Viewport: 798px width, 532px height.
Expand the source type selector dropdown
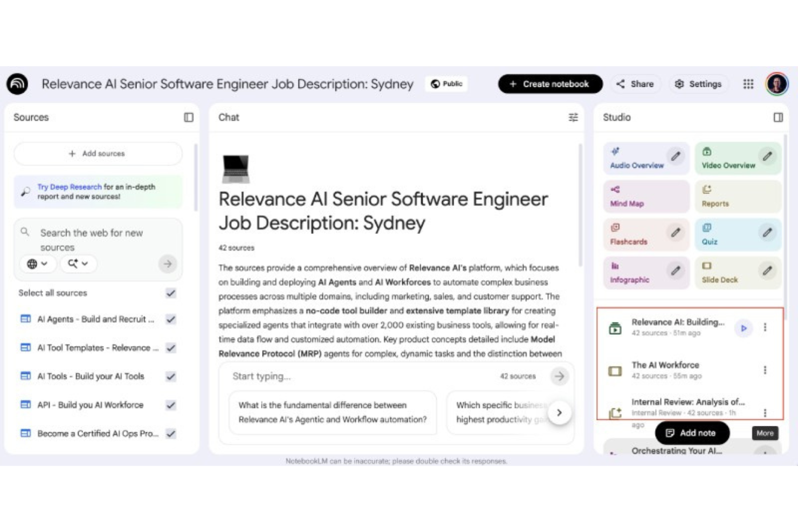click(x=78, y=264)
